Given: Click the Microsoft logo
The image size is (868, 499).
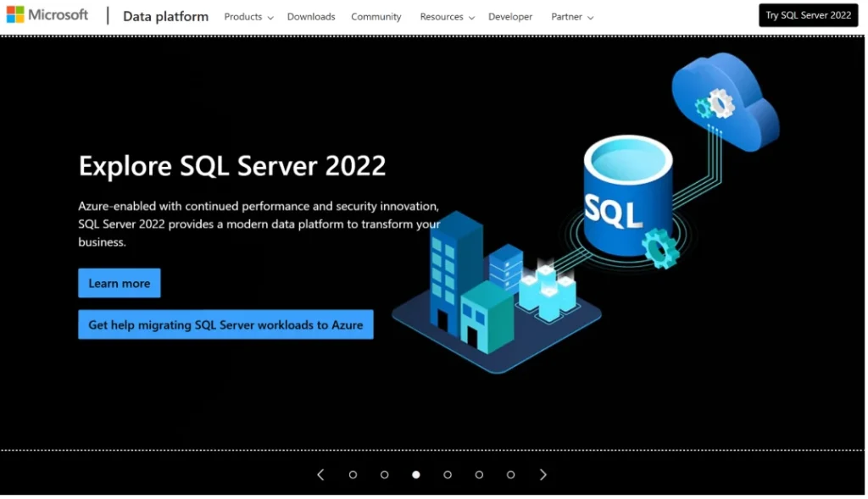Looking at the screenshot, I should pyautogui.click(x=47, y=15).
